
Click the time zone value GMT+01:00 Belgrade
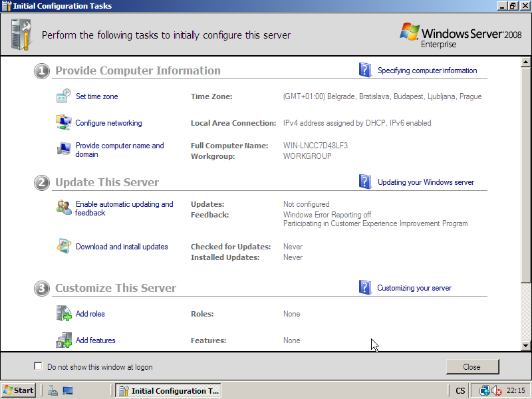click(382, 96)
